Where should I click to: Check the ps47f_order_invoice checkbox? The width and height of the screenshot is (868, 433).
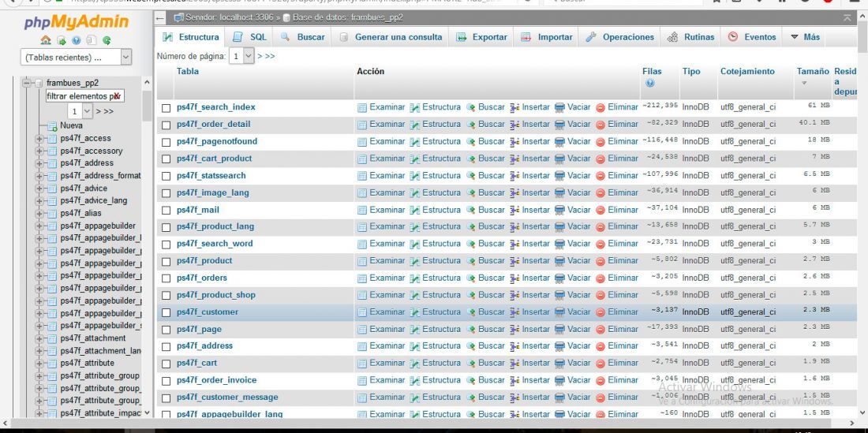(x=166, y=381)
